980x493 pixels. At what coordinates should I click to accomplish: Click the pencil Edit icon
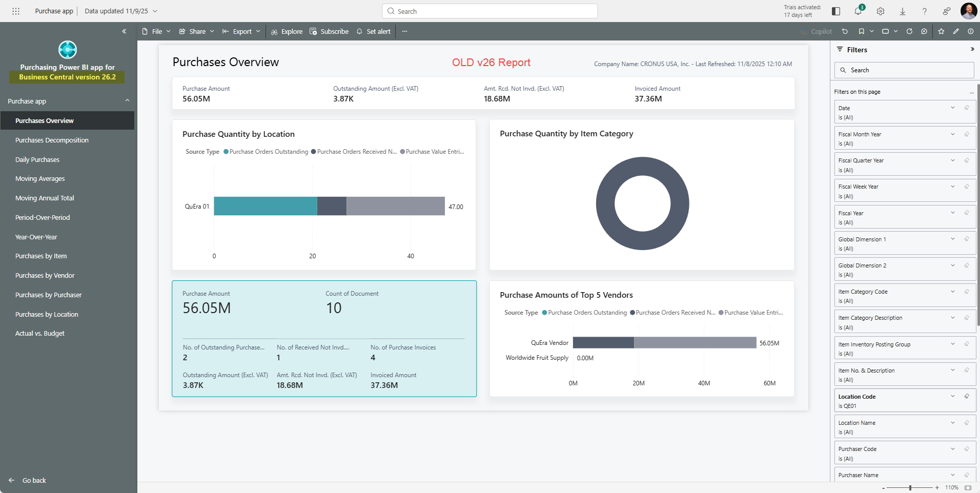coord(956,31)
